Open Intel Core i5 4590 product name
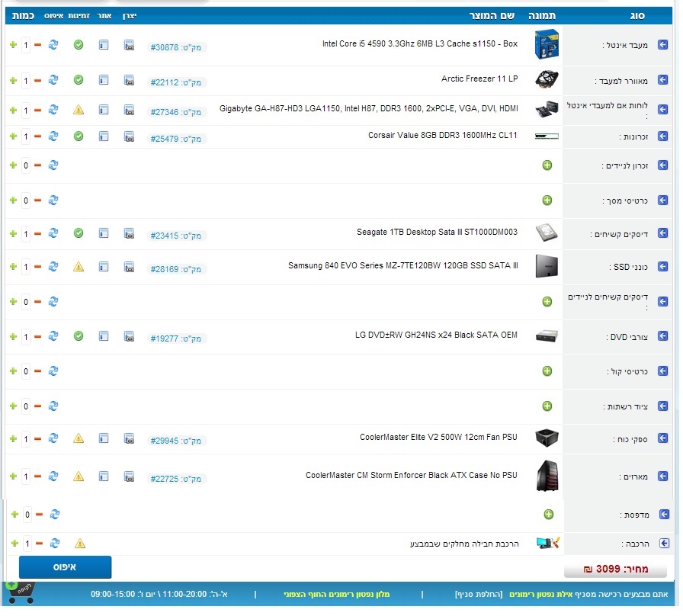683x616 pixels. (x=420, y=44)
